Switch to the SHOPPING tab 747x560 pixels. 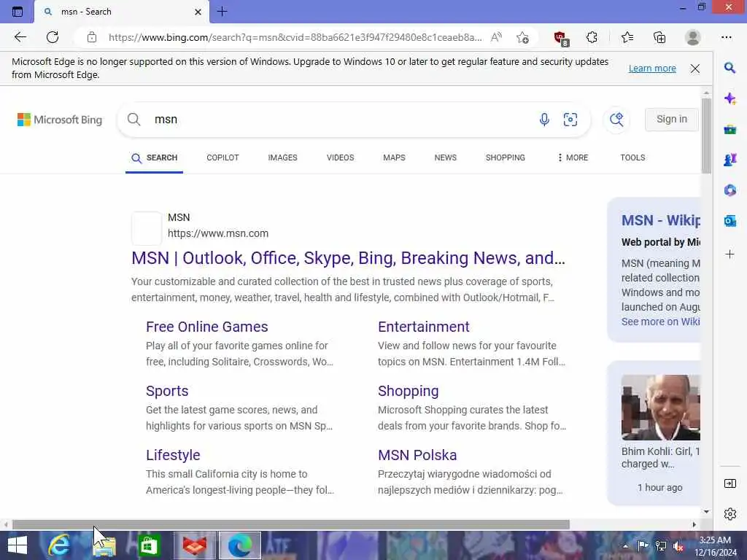[505, 157]
